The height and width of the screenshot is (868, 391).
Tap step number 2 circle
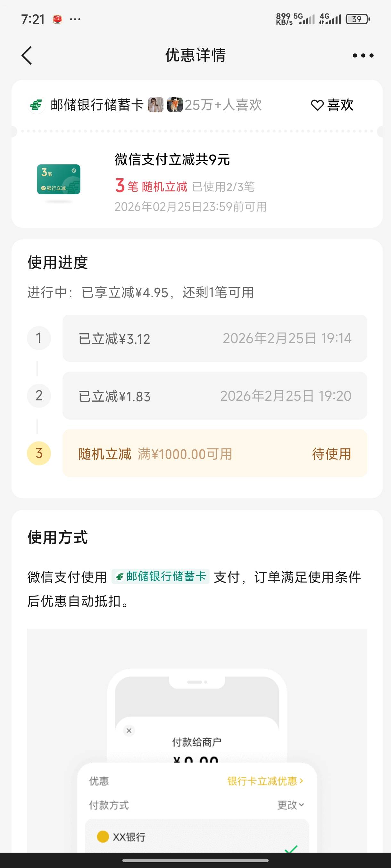pos(39,396)
